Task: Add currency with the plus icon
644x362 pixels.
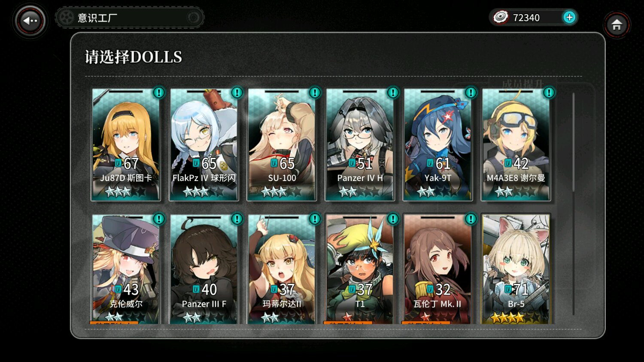Action: [569, 17]
